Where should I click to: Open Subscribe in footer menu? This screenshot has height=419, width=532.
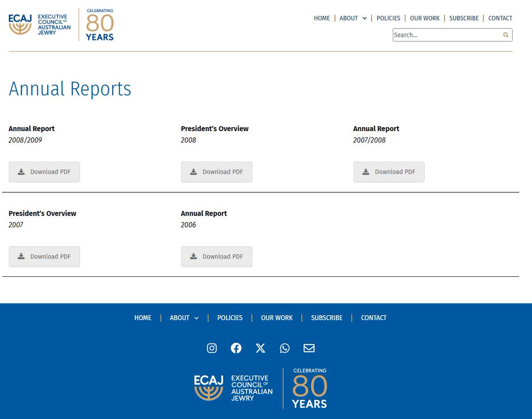point(327,318)
